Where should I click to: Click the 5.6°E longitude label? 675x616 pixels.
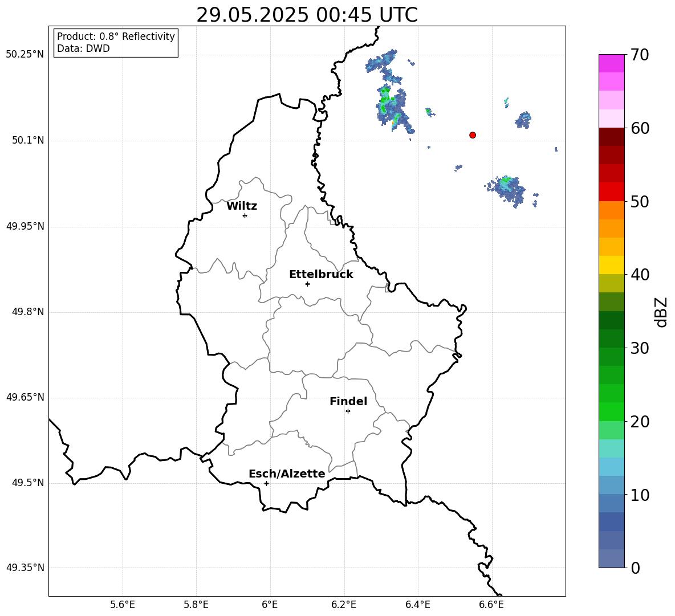(x=123, y=605)
